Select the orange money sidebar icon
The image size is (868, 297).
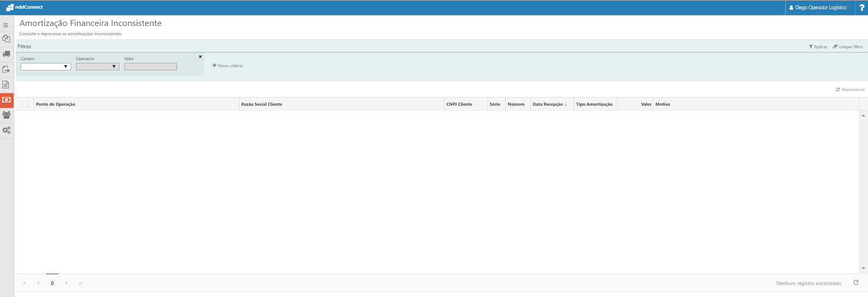(7, 100)
